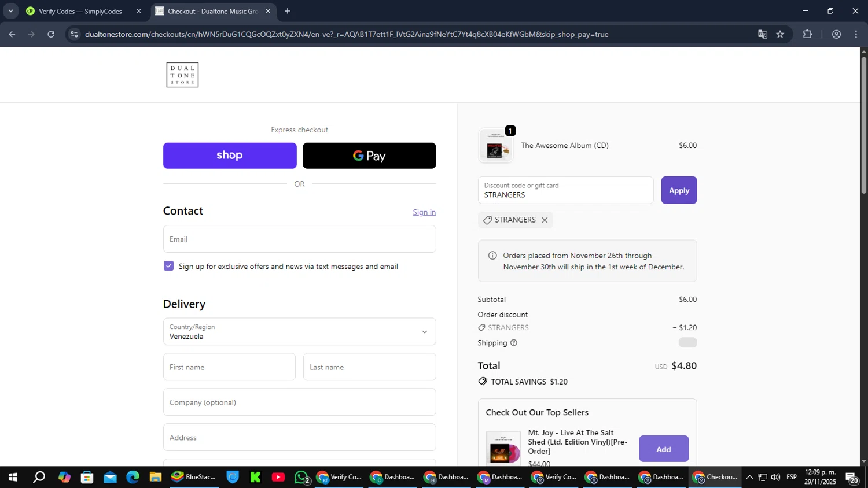Image resolution: width=868 pixels, height=488 pixels.
Task: Focus the Email input field
Action: 299,239
